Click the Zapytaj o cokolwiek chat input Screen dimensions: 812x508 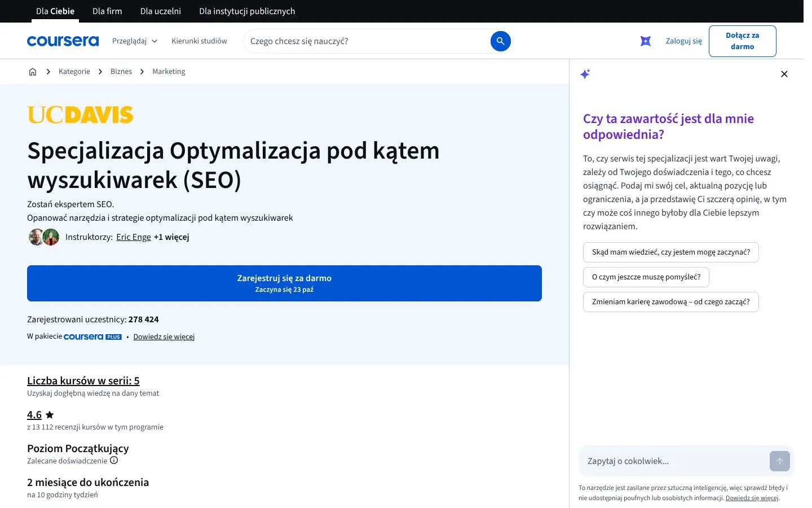tap(674, 461)
